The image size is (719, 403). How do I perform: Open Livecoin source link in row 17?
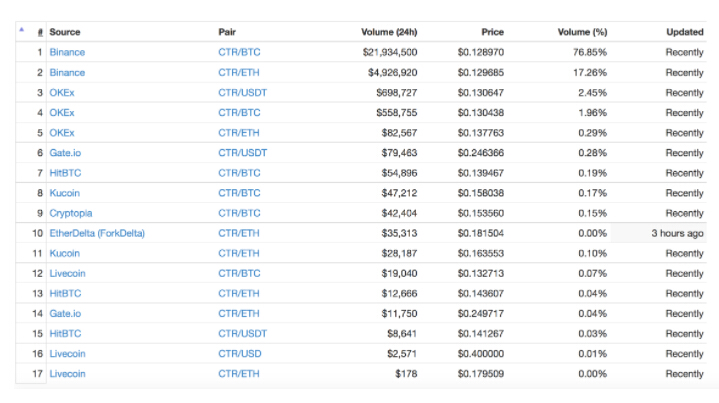pos(67,374)
